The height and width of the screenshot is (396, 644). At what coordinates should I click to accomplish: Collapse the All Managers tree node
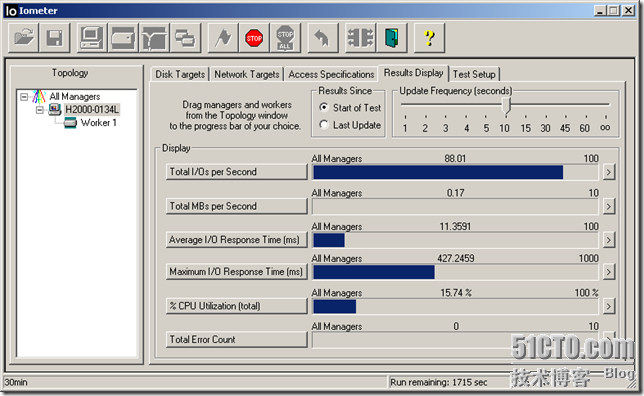coord(24,97)
